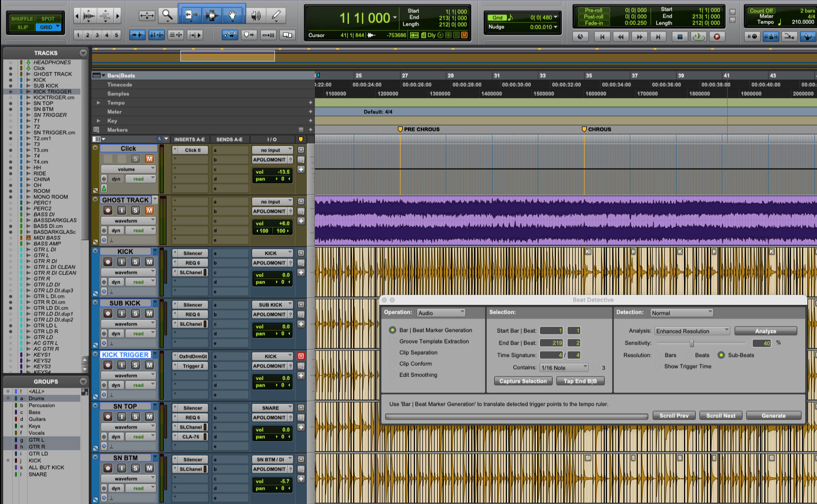817x504 pixels.
Task: Enable the Show Trigger Time checkbox
Action: pyautogui.click(x=658, y=366)
